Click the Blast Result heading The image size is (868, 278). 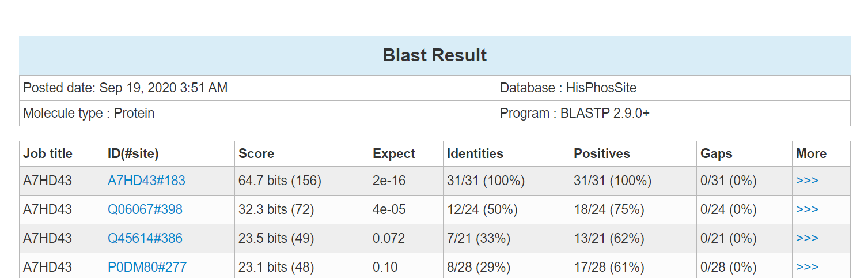pos(435,55)
